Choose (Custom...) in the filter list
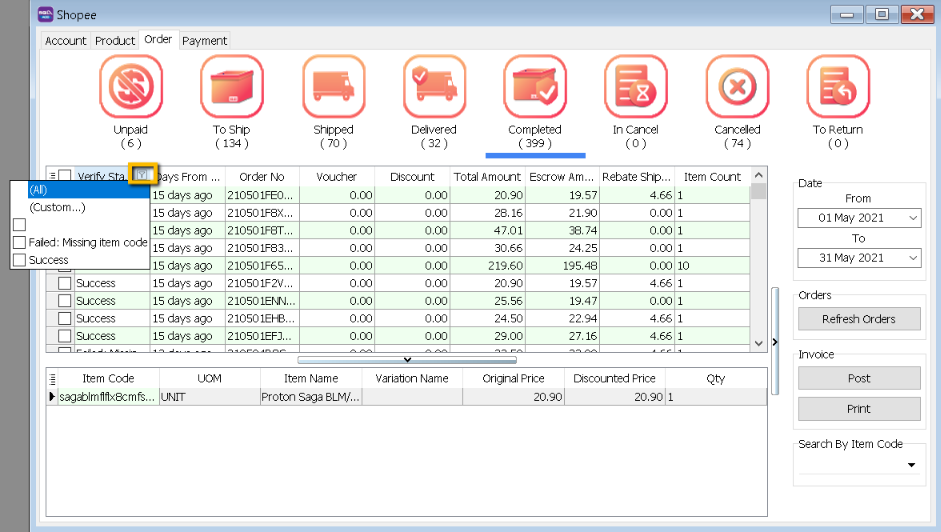The image size is (941, 532). (57, 207)
